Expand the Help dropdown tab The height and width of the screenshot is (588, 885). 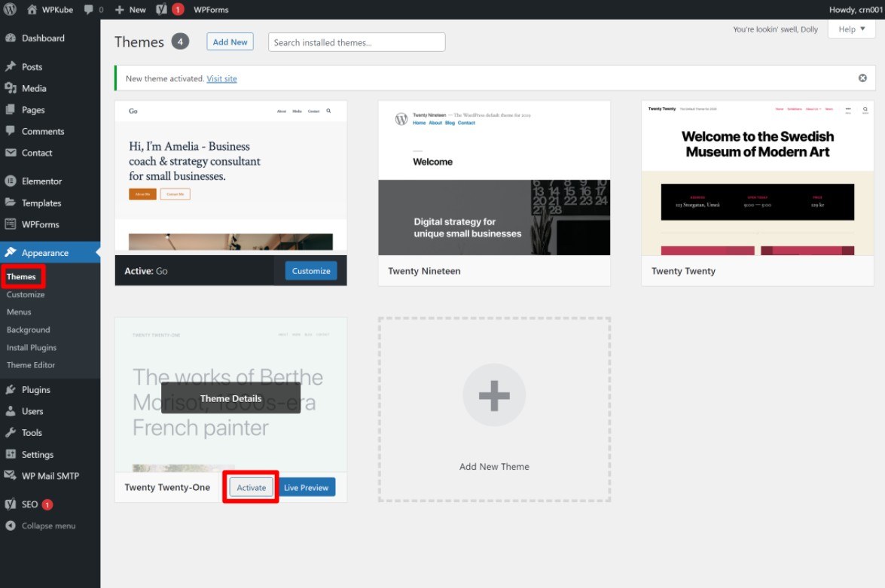click(852, 29)
